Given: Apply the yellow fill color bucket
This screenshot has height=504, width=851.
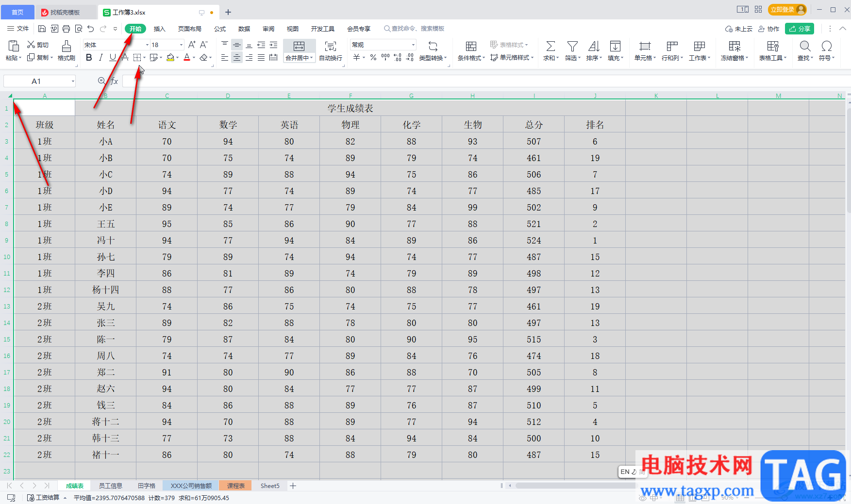Looking at the screenshot, I should (170, 57).
